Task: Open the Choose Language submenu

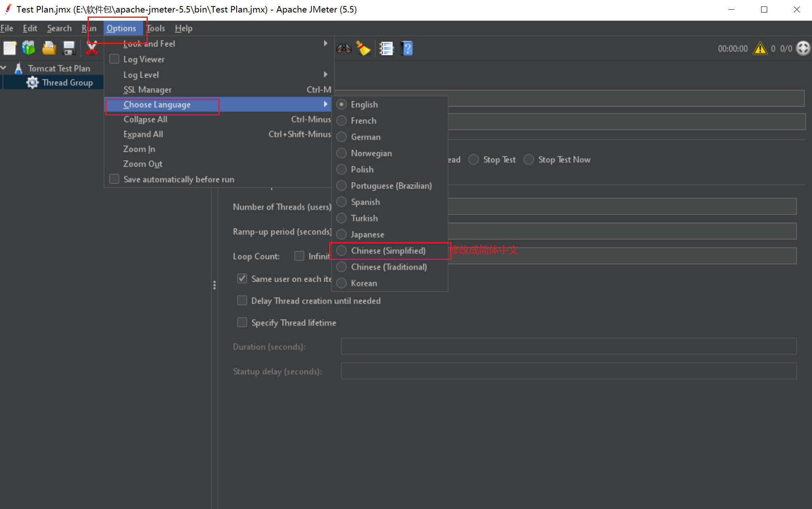Action: click(218, 105)
